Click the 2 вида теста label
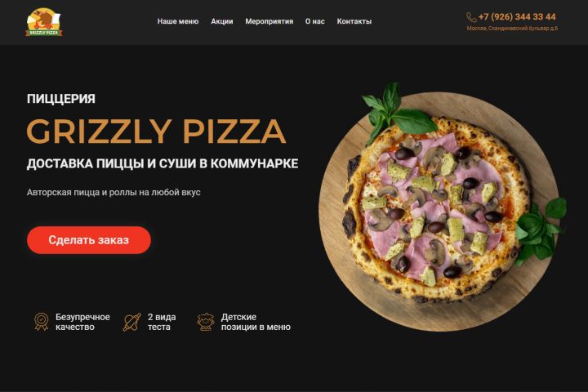This screenshot has width=588, height=392. click(162, 322)
